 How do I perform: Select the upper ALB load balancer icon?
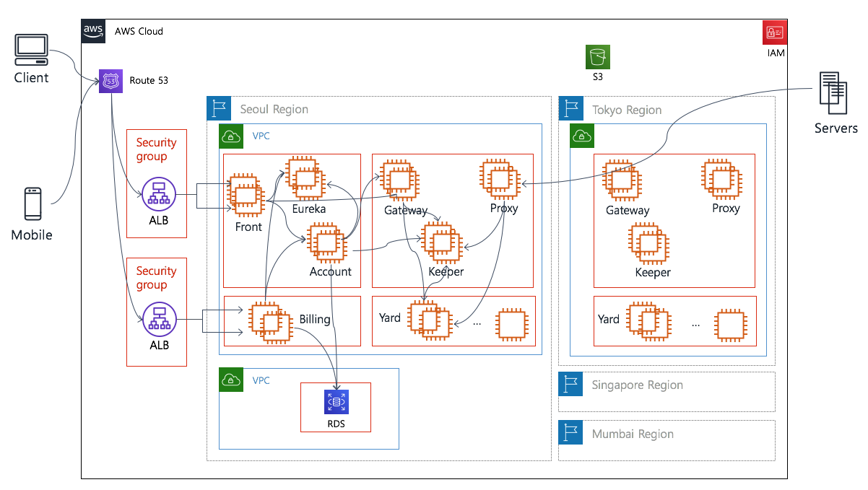coord(157,195)
